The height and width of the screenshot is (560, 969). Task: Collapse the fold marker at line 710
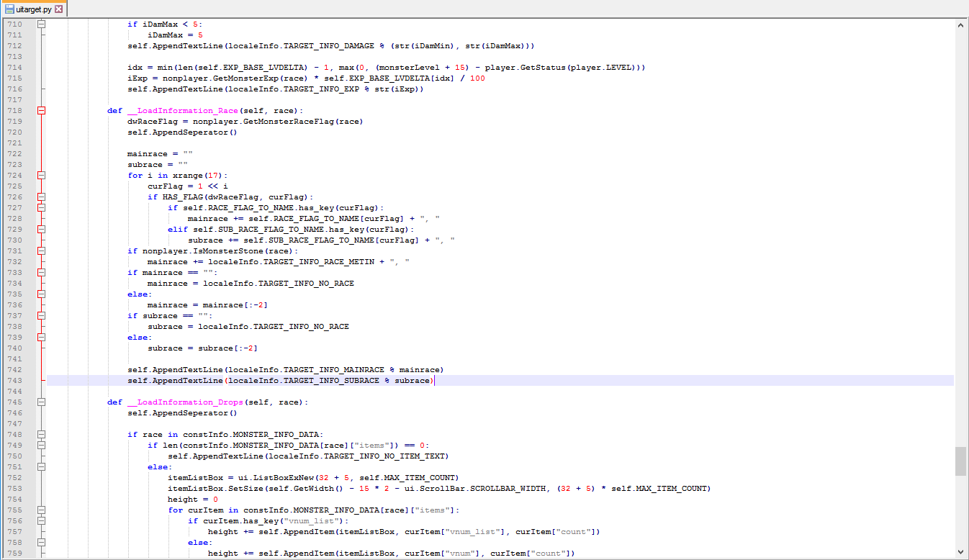(41, 24)
